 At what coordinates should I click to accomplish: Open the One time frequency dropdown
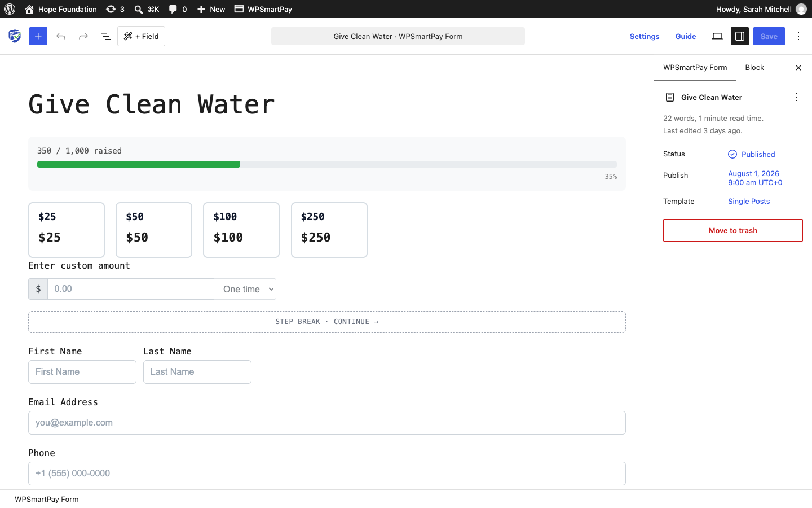(245, 289)
